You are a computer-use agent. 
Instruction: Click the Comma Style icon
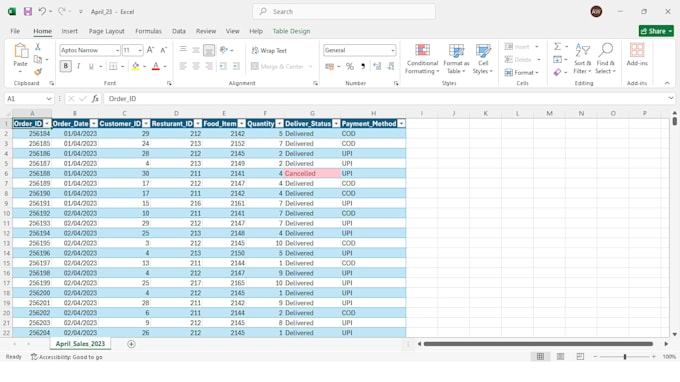pos(363,66)
